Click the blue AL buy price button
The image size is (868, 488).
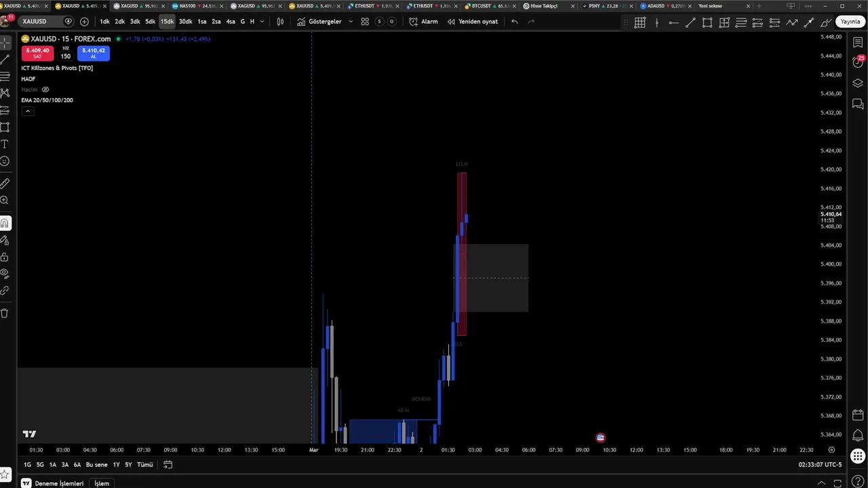94,53
